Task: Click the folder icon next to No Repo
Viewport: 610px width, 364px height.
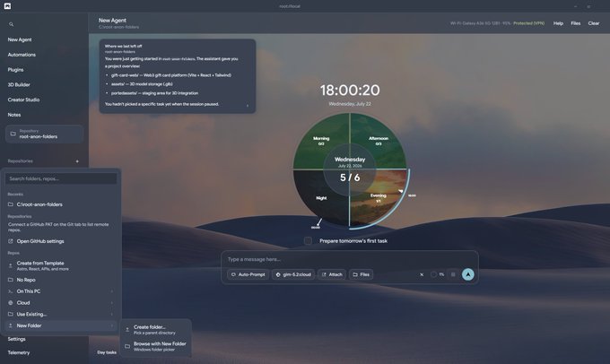Action: (11, 280)
